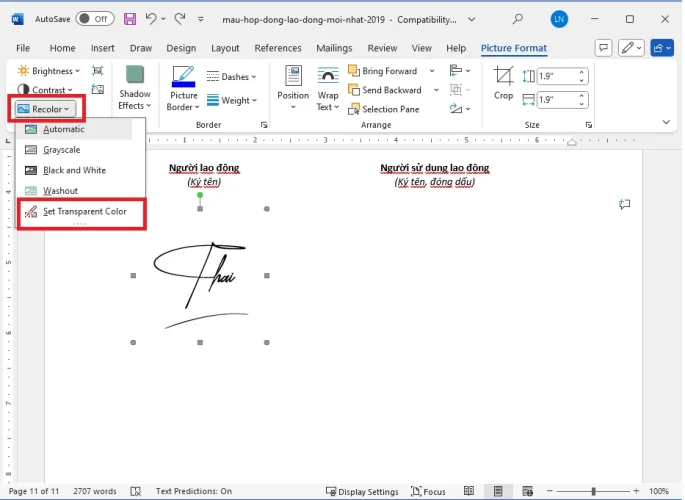Click the shape height input field

[555, 76]
